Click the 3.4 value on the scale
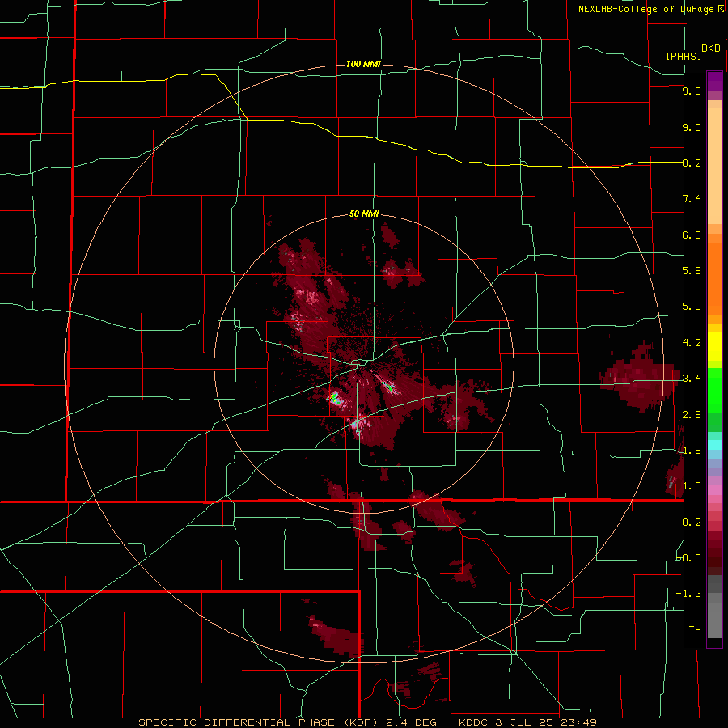Image resolution: width=728 pixels, height=728 pixels. (x=692, y=379)
